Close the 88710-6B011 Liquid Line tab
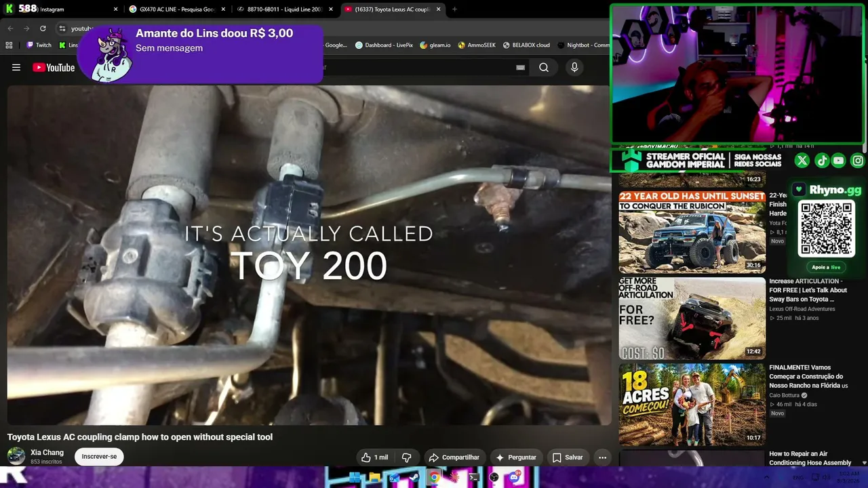 pos(330,9)
